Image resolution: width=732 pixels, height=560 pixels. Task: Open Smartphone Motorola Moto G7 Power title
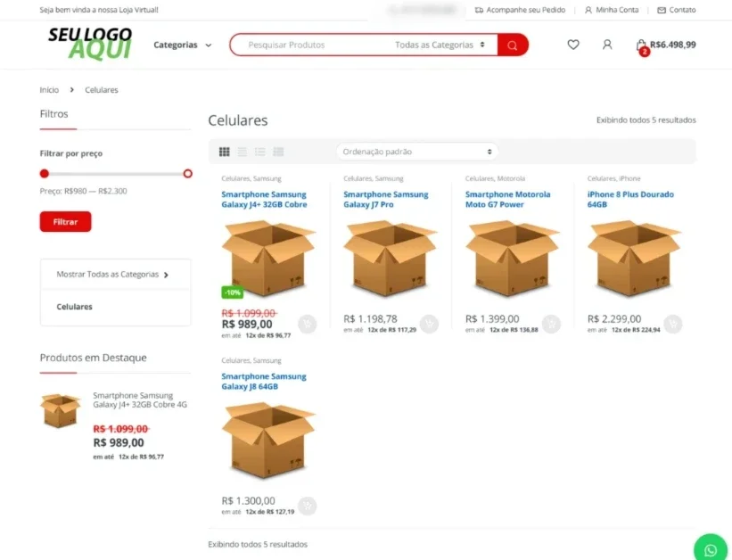(x=508, y=200)
